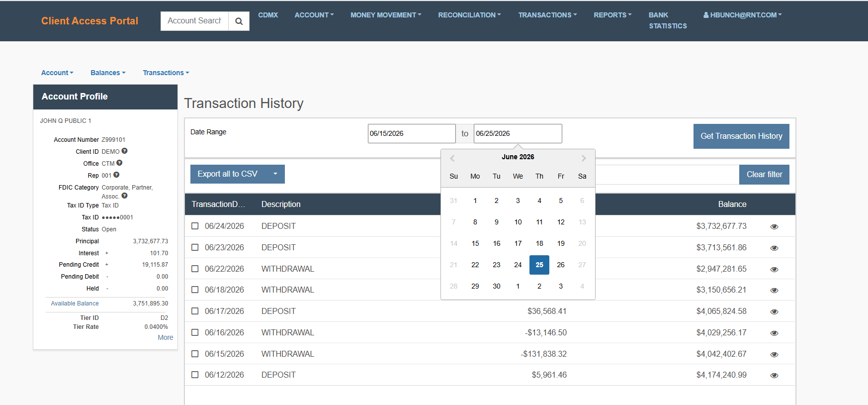868x405 pixels.
Task: View details of 06/24/2026 deposit eye icon
Action: coord(774,226)
